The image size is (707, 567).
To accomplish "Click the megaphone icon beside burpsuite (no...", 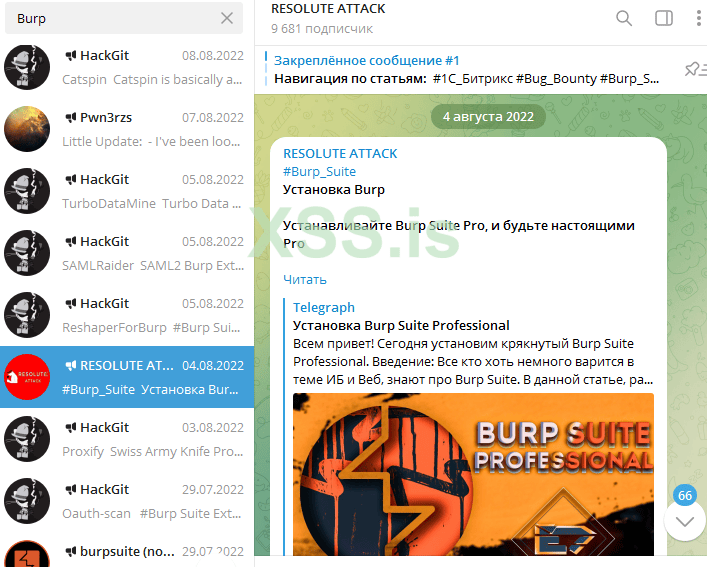I will pyautogui.click(x=71, y=551).
